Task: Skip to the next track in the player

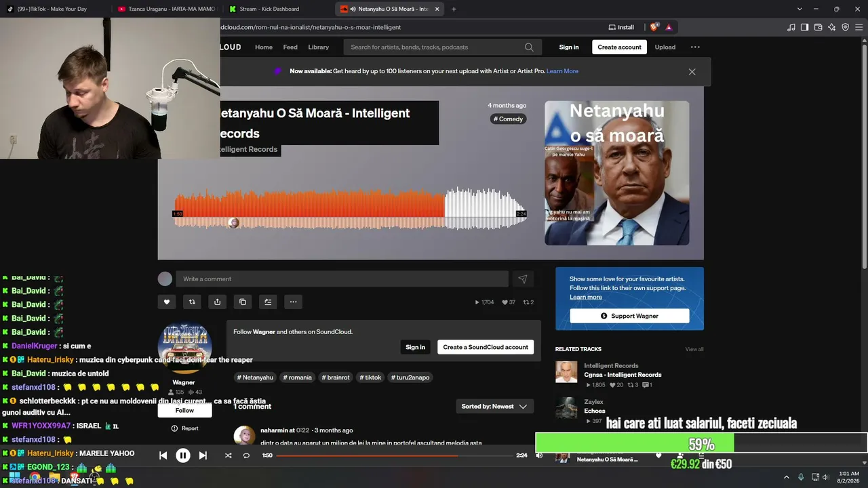Action: point(203,455)
